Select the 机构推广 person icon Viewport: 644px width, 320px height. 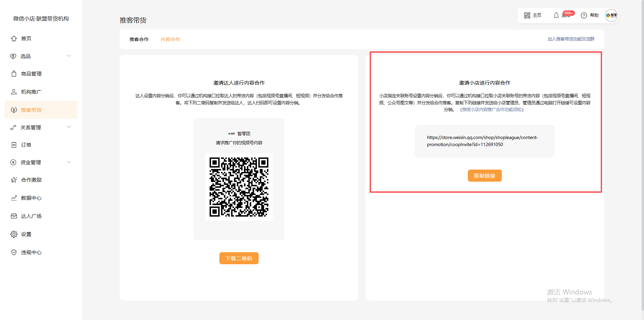(x=14, y=92)
